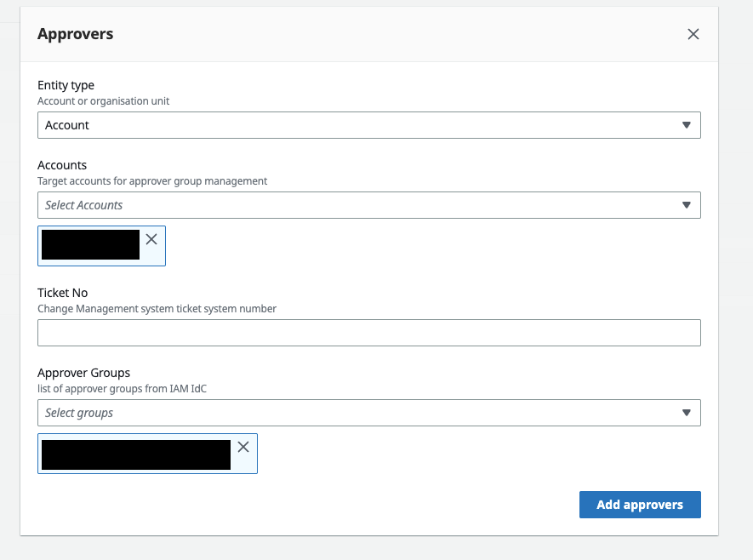Click the Accounts field label
This screenshot has width=753, height=560.
[x=62, y=165]
